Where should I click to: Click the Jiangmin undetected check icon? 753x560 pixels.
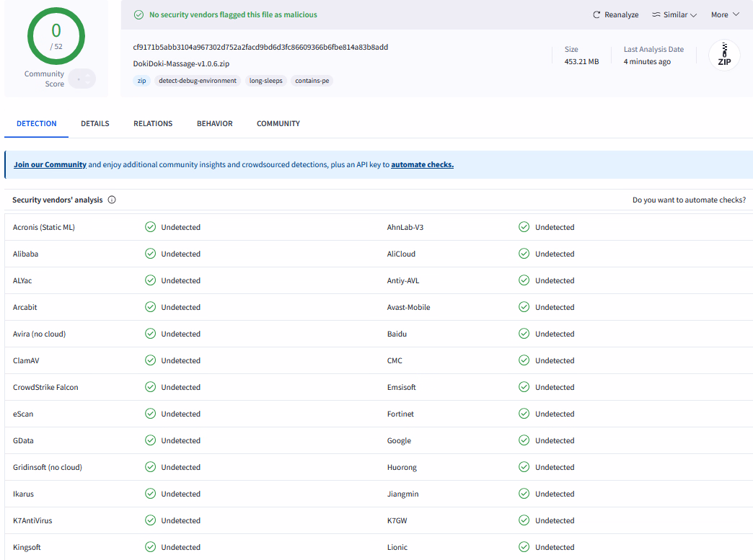(524, 493)
